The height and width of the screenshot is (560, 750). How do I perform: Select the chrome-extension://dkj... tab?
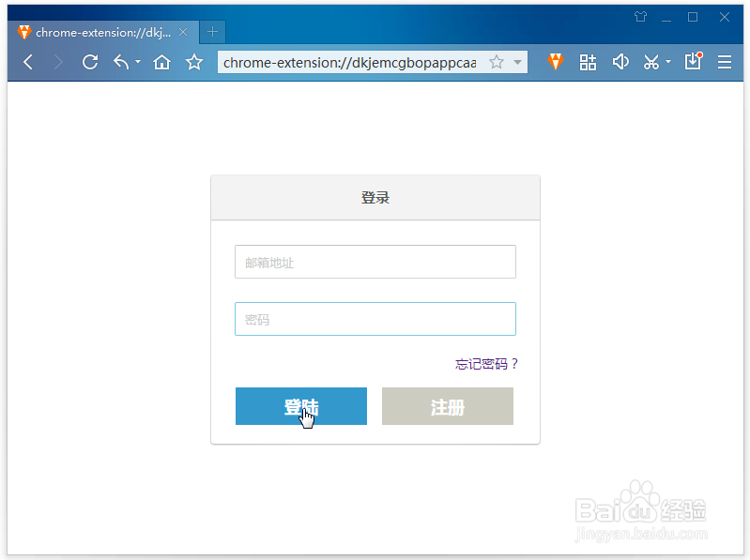(x=103, y=33)
